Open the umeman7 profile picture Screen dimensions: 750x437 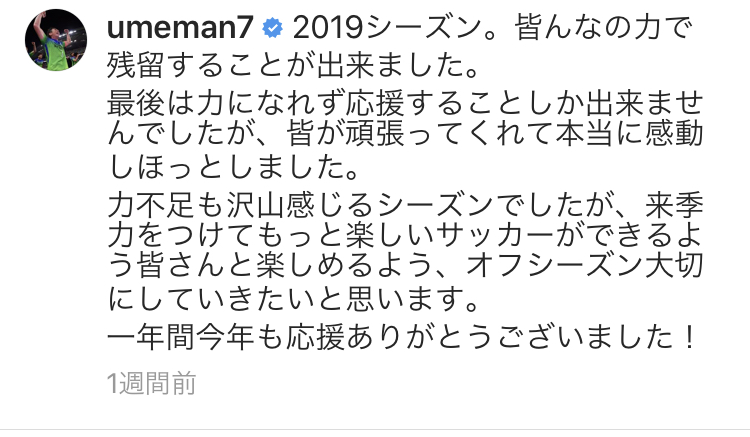tap(52, 45)
